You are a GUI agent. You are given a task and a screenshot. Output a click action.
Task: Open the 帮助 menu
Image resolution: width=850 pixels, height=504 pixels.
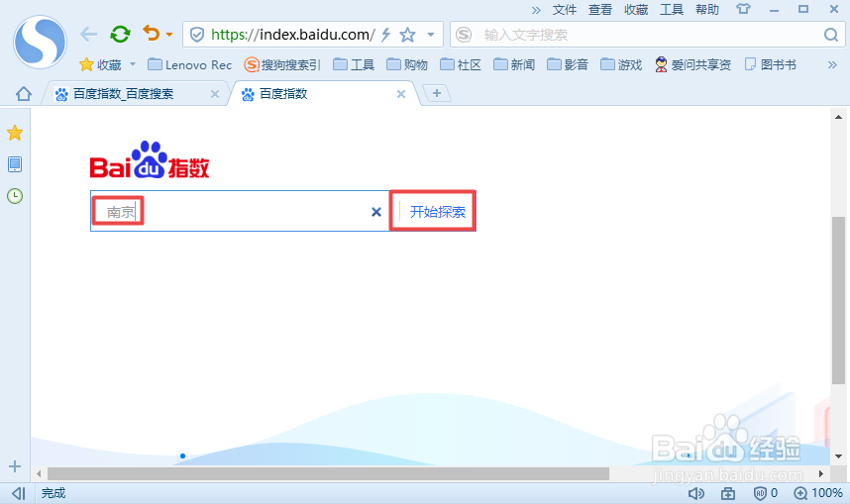tap(707, 10)
